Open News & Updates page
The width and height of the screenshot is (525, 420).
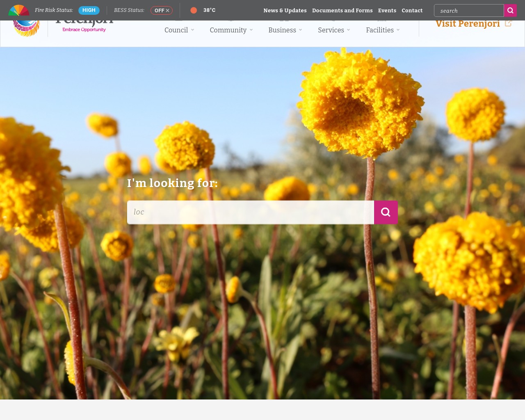285,11
